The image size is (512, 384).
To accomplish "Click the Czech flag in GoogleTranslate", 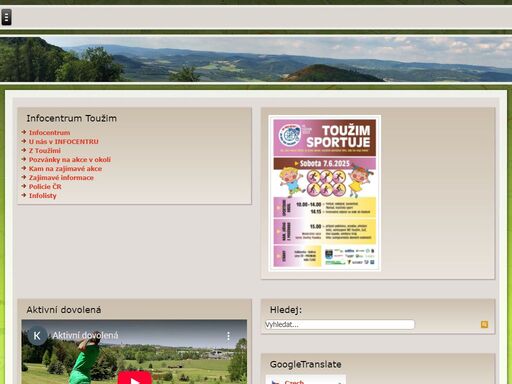I will point(275,382).
